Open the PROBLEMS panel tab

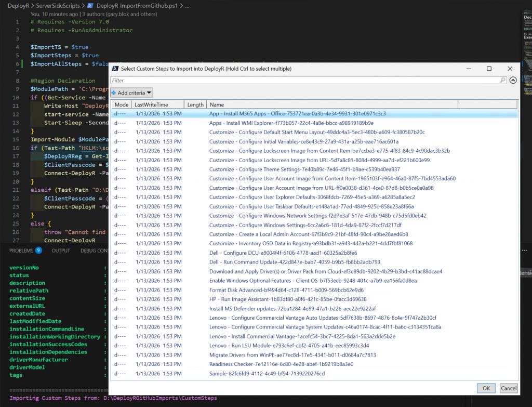click(x=21, y=251)
